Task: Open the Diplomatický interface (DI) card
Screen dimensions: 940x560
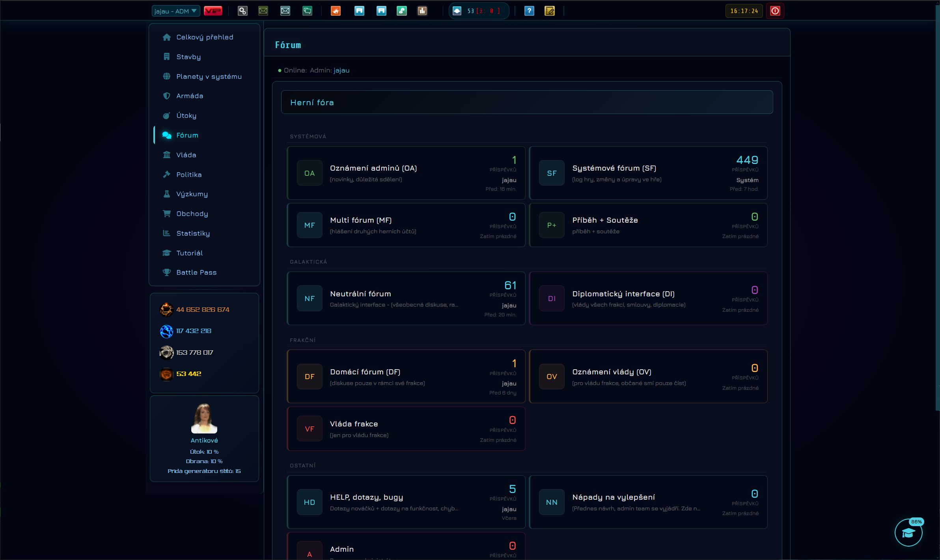Action: [x=648, y=298]
